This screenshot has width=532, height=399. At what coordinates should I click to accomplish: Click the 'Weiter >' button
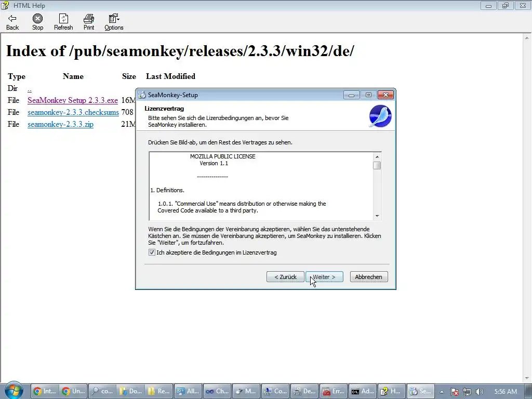click(x=324, y=277)
